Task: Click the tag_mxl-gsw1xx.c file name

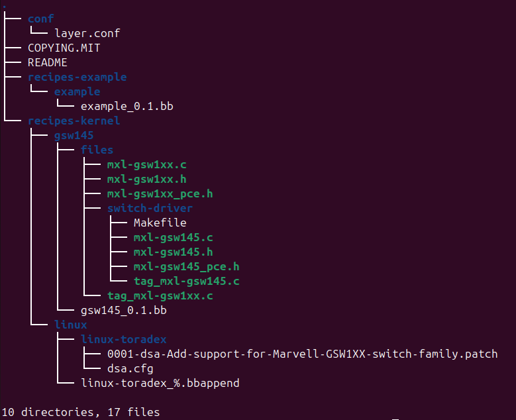Action: [160, 295]
